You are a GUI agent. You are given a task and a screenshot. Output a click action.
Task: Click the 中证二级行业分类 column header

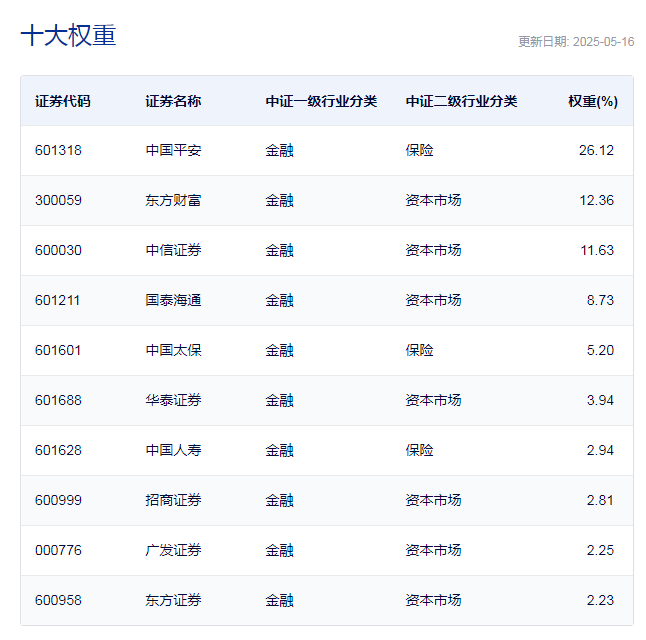coord(461,101)
